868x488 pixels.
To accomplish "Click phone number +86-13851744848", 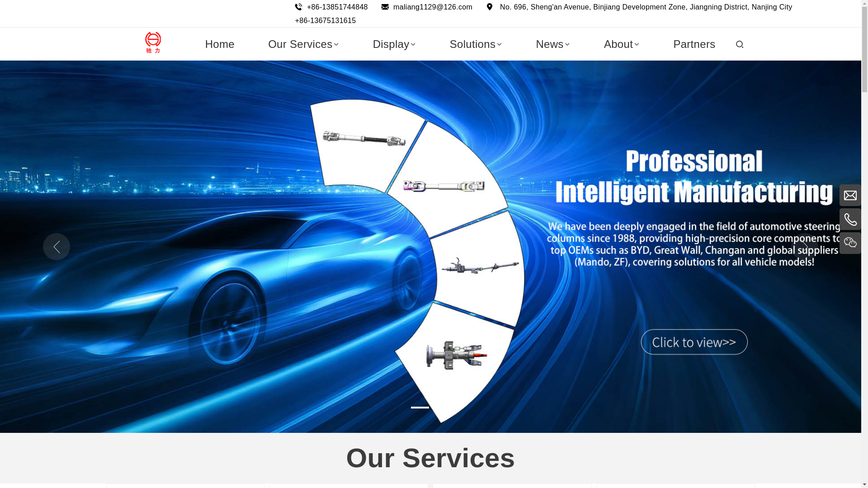I will tap(337, 7).
